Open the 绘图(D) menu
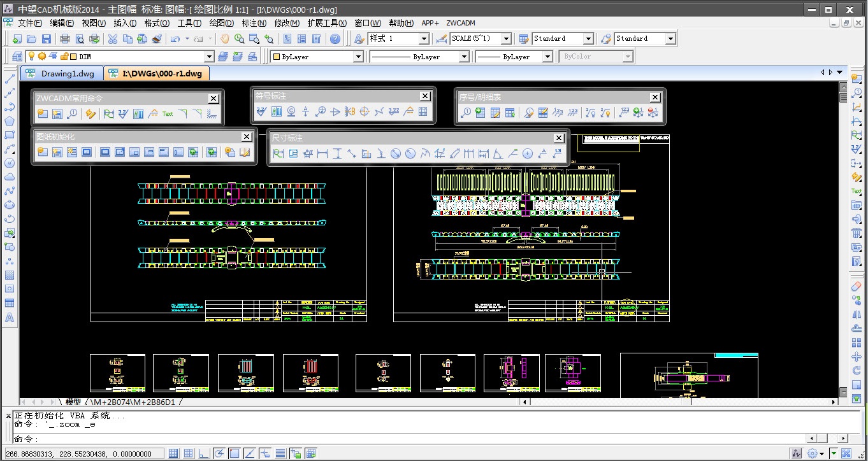The width and height of the screenshot is (868, 461). point(221,23)
